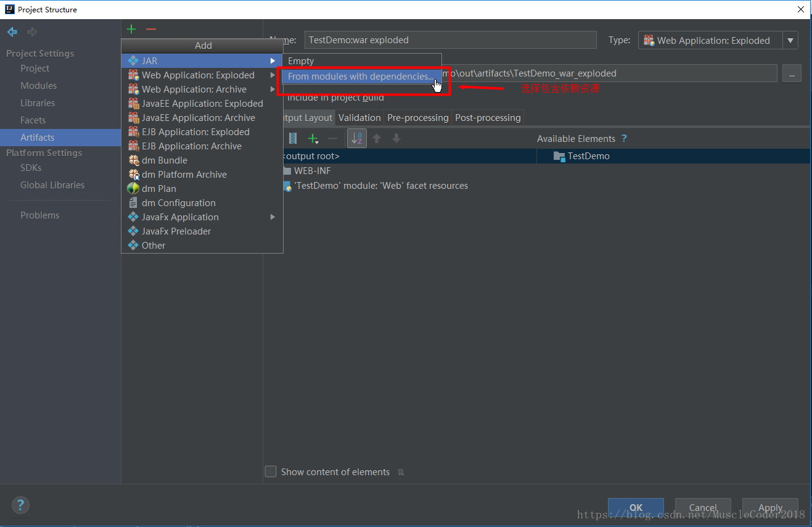Click the Apply button
Screen dimensions: 812x527
769,508
